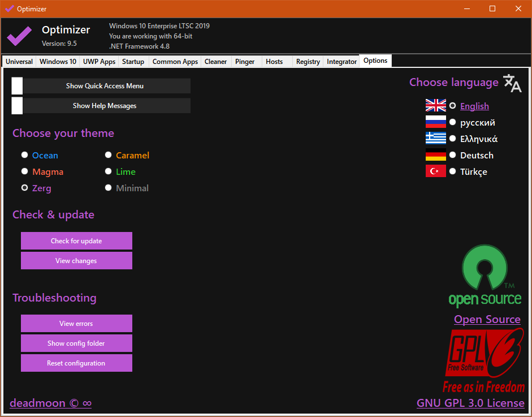Viewport: 532px width, 417px height.
Task: Click the German flag icon
Action: pos(435,155)
